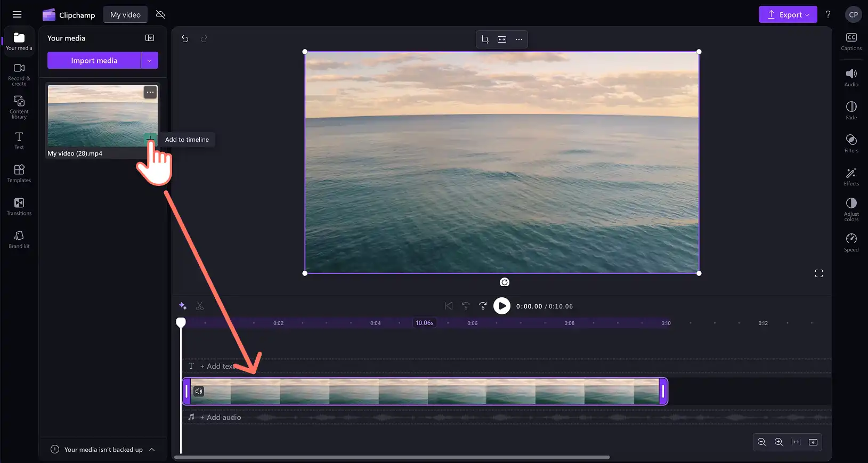
Task: Open the Speed panel
Action: coord(851,242)
